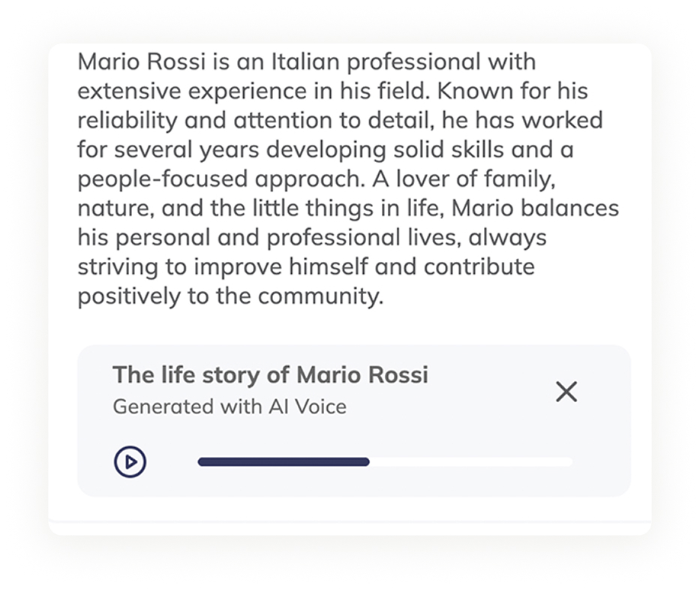Click the title "The life story of Mario Rossi"

click(270, 374)
